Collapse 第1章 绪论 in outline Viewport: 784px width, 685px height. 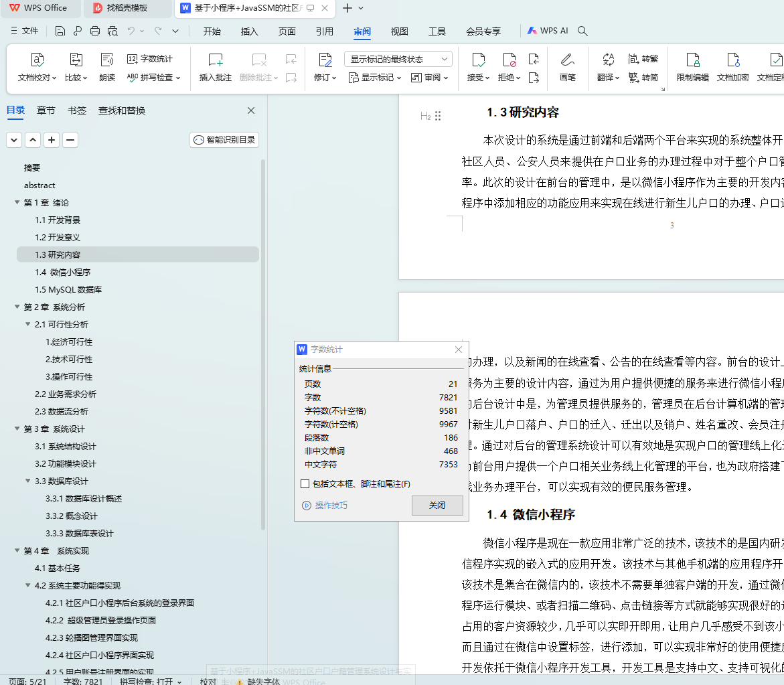pyautogui.click(x=17, y=202)
